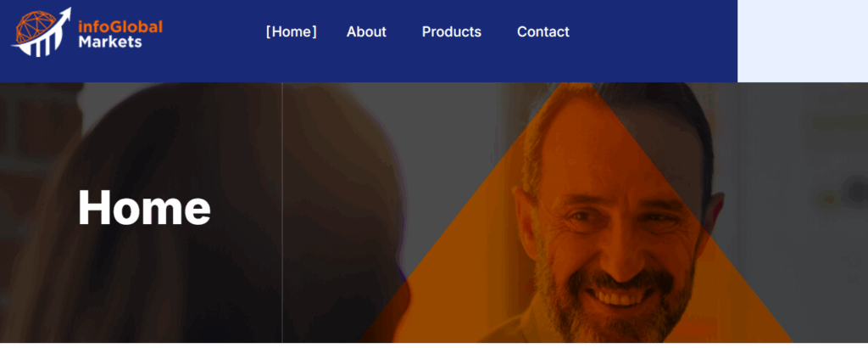This screenshot has width=868, height=348.
Task: Click the man's white smile in the photo
Action: pyautogui.click(x=620, y=297)
